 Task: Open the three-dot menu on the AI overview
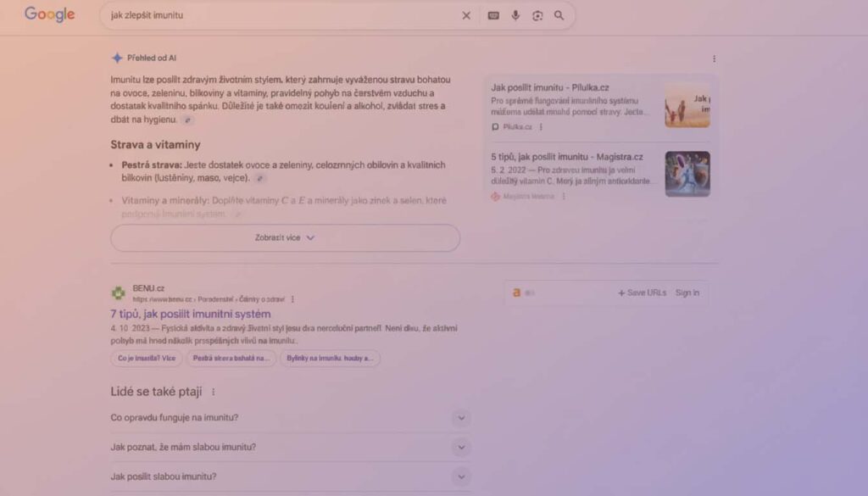(714, 58)
